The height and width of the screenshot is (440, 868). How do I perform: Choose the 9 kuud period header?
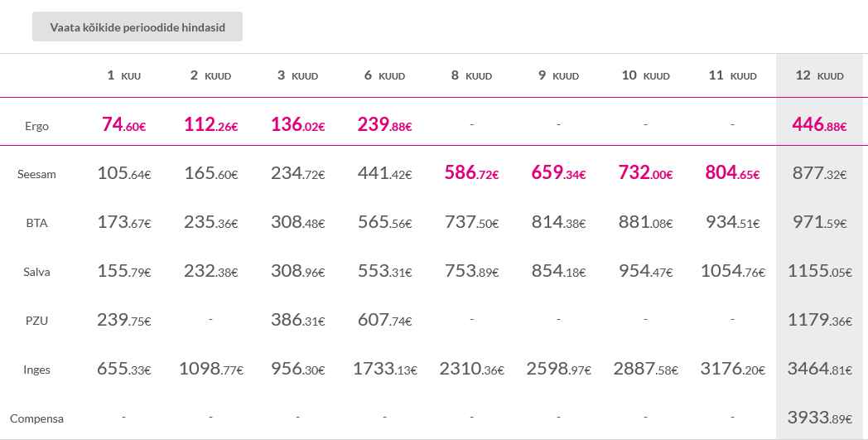coord(558,75)
